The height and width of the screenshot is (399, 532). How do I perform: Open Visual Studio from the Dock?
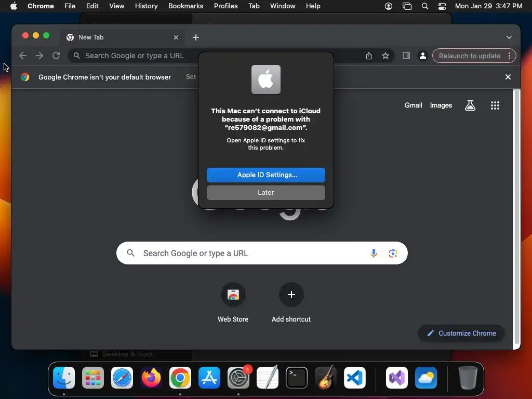[x=397, y=378]
